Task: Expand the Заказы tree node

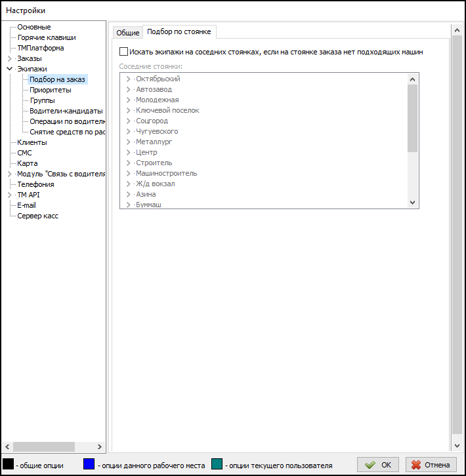Action: (x=9, y=58)
